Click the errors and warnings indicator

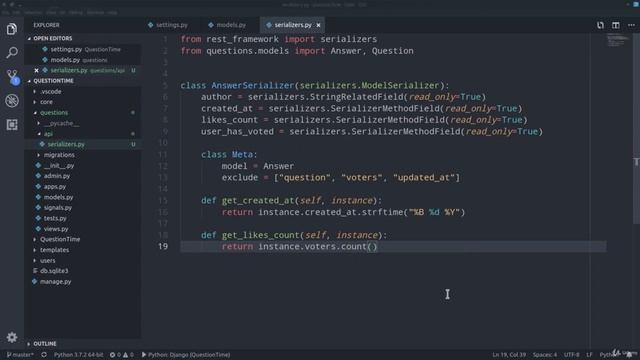tap(122, 355)
